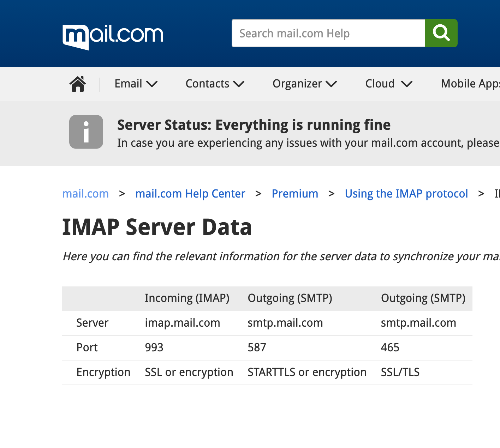
Task: Click the Encryption row label
Action: click(103, 372)
